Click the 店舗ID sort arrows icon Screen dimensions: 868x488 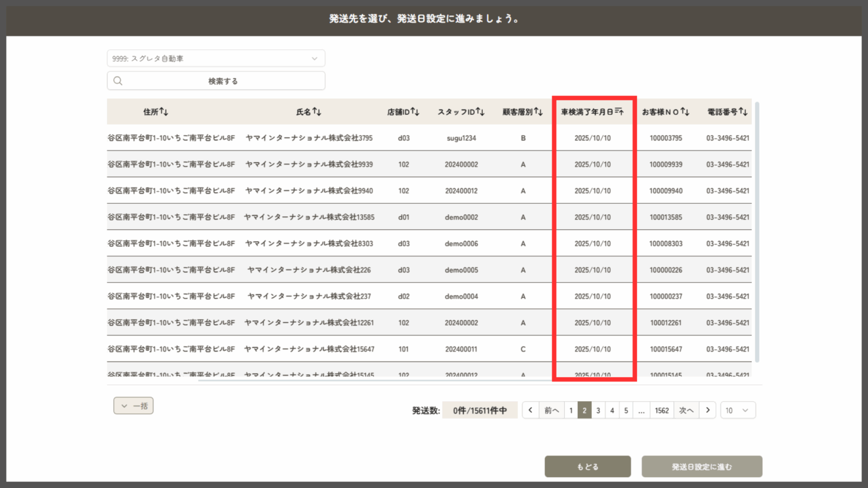coord(415,112)
